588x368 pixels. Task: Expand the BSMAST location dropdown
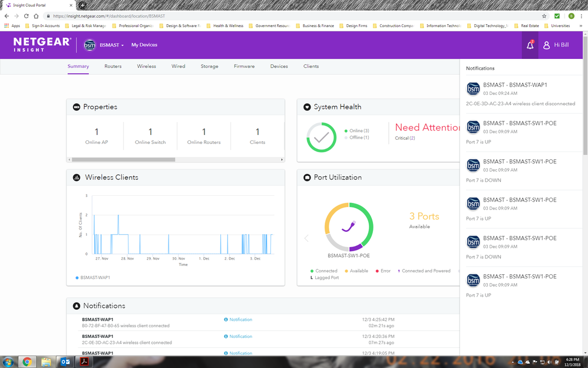tap(111, 45)
